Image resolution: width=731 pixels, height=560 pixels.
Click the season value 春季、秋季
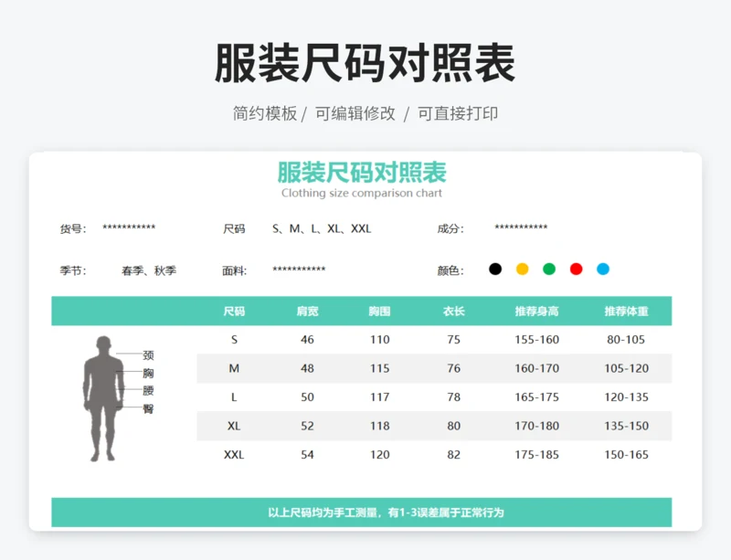pyautogui.click(x=149, y=271)
